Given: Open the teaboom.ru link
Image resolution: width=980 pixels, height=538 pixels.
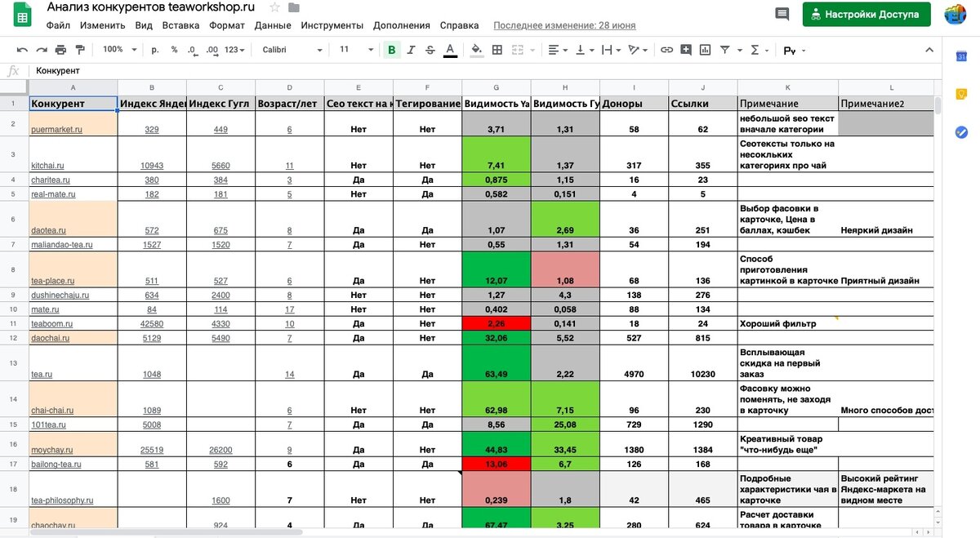Looking at the screenshot, I should (x=53, y=323).
